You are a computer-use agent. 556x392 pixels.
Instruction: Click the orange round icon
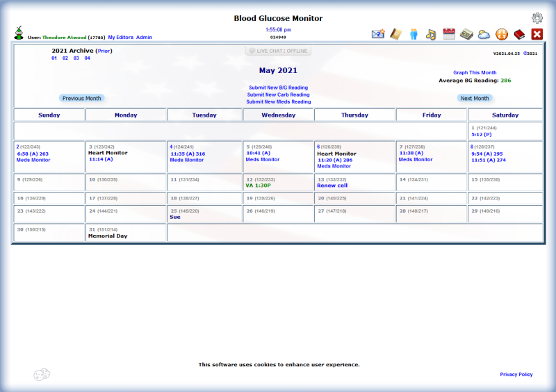pyautogui.click(x=501, y=35)
